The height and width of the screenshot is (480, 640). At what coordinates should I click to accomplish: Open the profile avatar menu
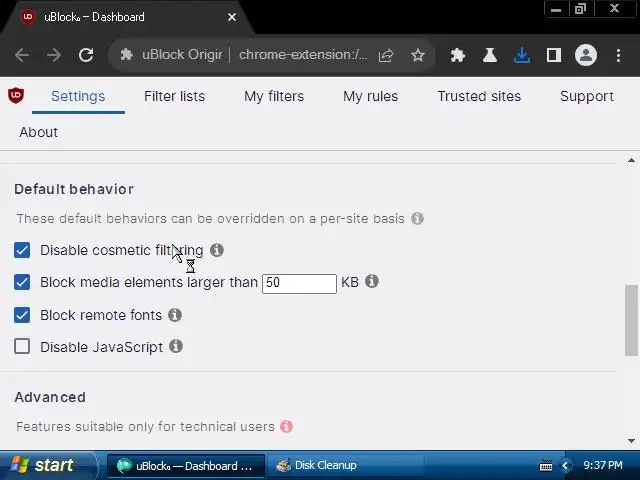(586, 55)
